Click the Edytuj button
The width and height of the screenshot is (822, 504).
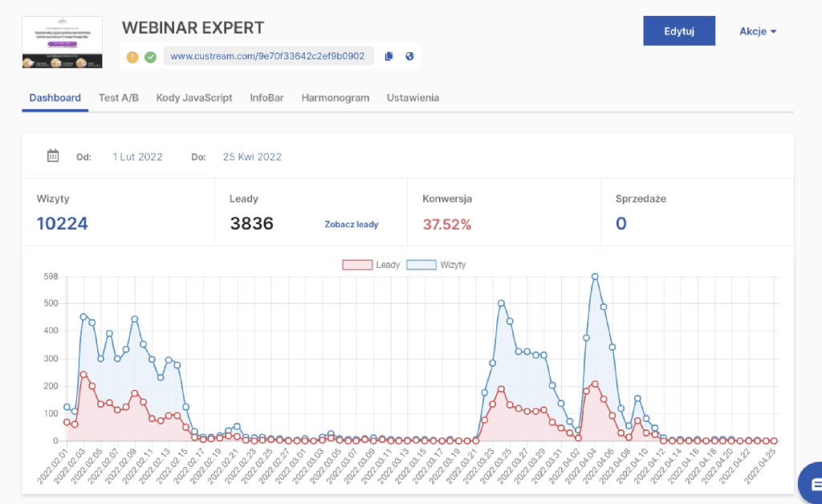678,31
